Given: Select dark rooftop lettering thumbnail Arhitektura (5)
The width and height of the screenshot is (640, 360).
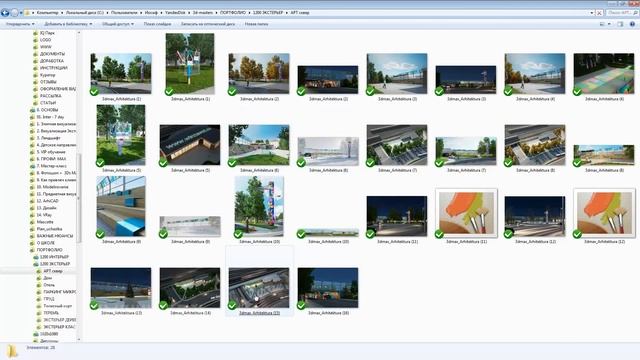Looking at the screenshot, I should click(x=190, y=145).
